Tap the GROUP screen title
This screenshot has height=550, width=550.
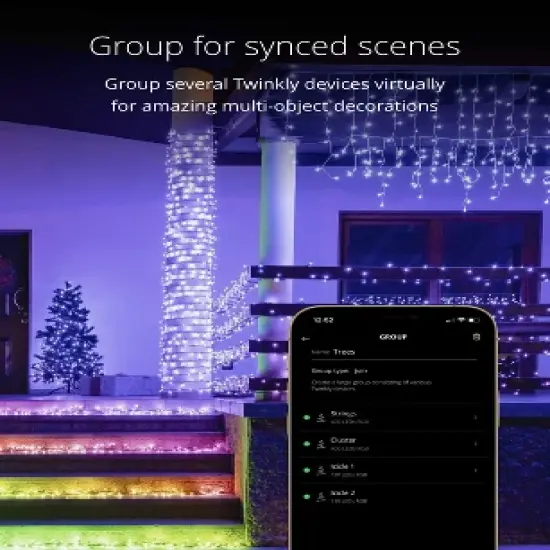coord(393,337)
